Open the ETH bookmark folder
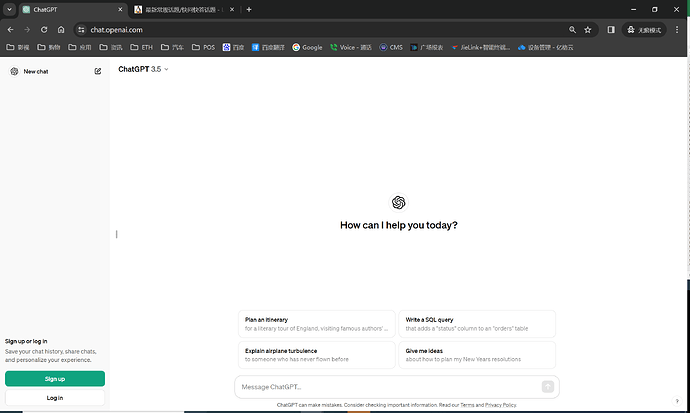The height and width of the screenshot is (413, 690). coord(142,47)
